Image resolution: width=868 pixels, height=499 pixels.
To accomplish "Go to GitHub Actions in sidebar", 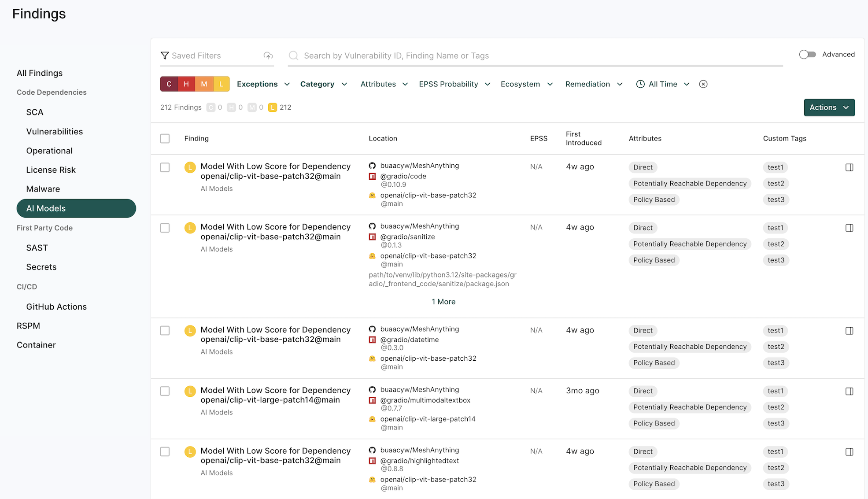I will [56, 307].
